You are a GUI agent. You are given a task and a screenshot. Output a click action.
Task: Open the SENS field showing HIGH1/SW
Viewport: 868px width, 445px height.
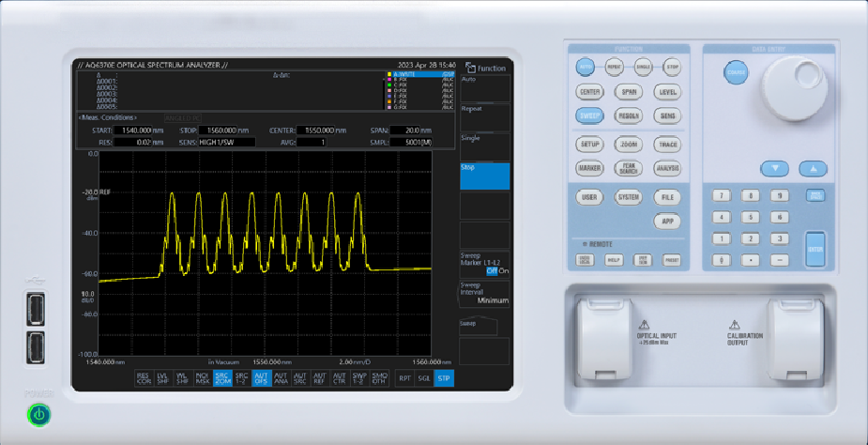coord(222,142)
